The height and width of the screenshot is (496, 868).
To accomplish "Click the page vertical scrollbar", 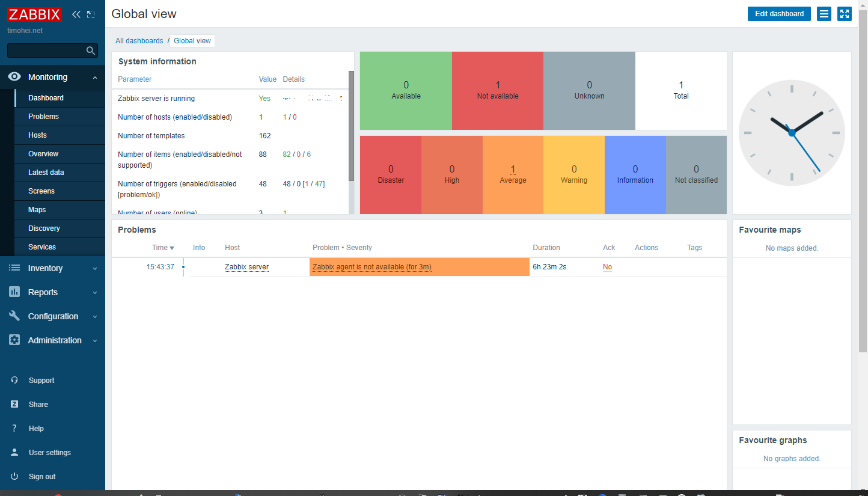I will 863,180.
